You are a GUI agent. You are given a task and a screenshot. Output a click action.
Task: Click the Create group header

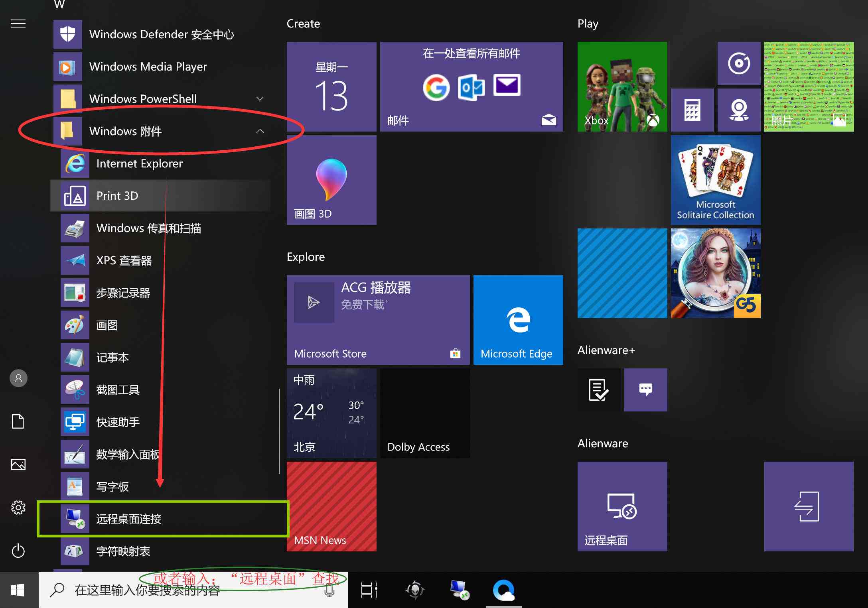tap(303, 24)
